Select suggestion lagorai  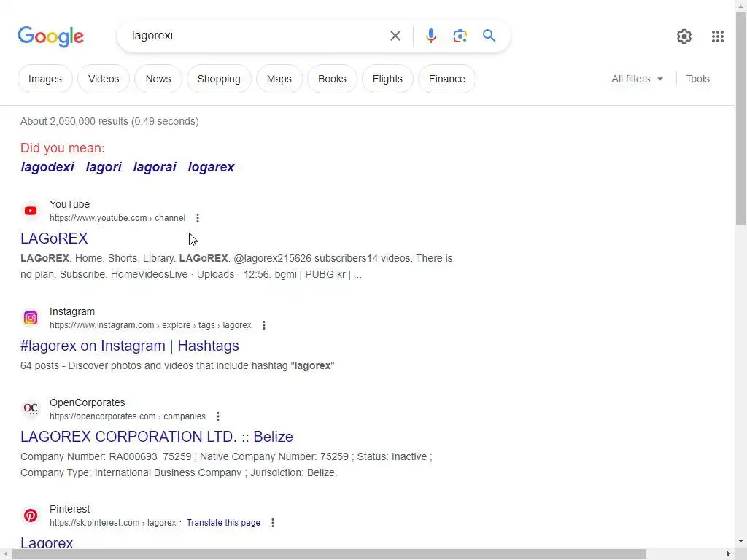coord(155,167)
